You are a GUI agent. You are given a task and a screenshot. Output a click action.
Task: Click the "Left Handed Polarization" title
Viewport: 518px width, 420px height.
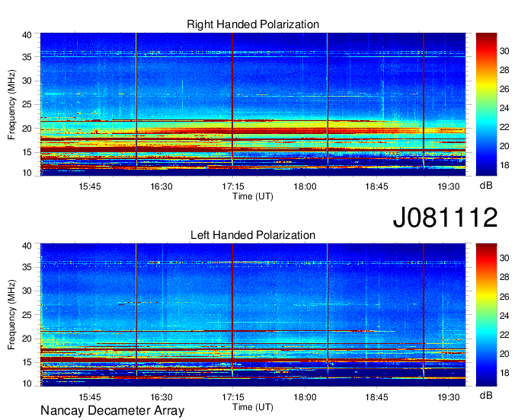click(253, 235)
